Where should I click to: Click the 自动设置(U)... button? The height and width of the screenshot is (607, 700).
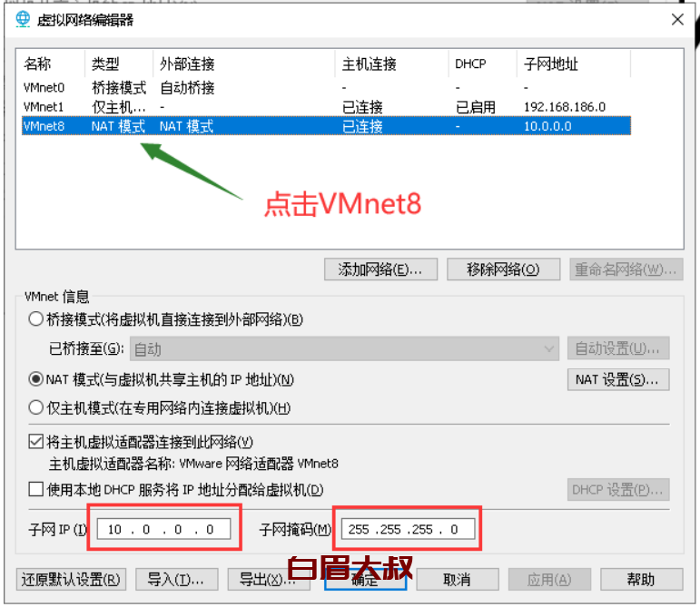point(618,348)
